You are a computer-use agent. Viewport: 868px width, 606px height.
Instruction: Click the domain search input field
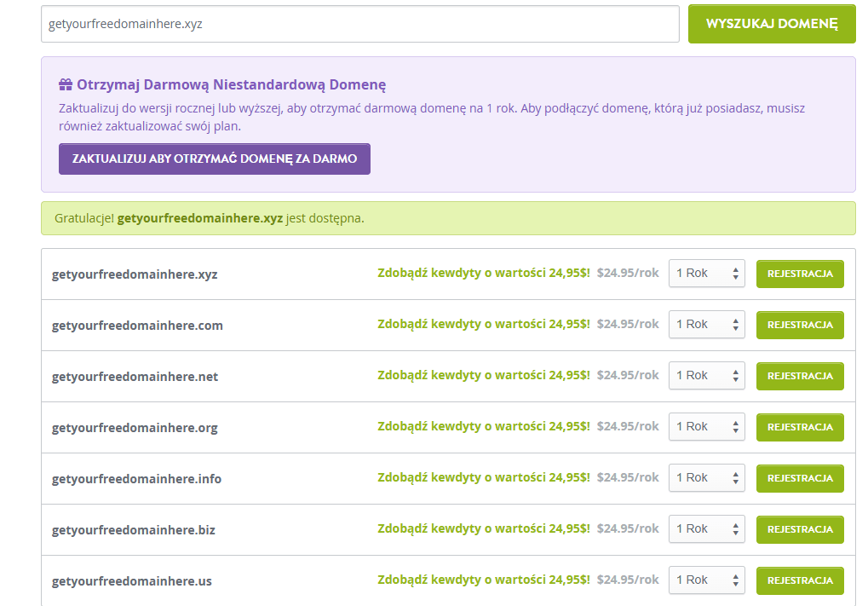coord(359,24)
